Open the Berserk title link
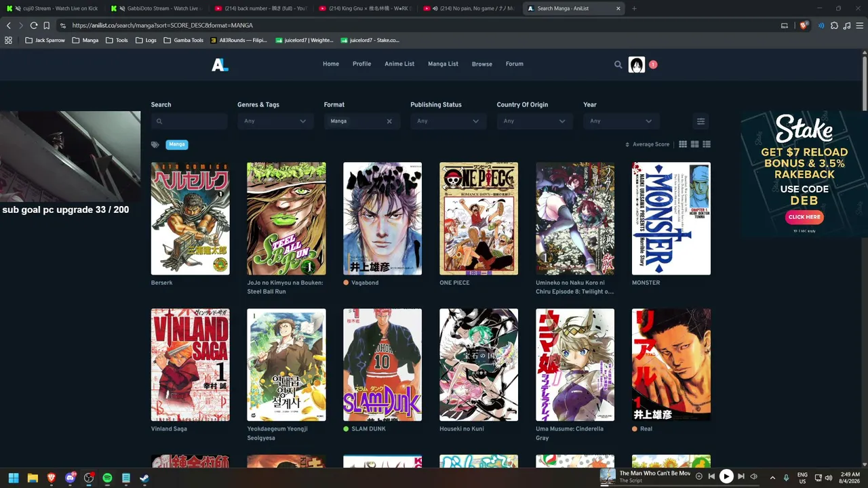The width and height of the screenshot is (868, 488). tap(162, 283)
